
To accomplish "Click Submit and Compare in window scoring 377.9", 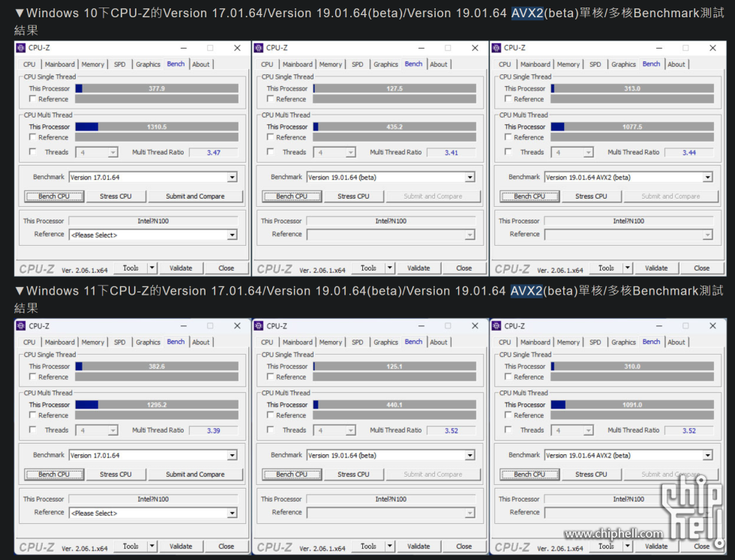I will (195, 196).
